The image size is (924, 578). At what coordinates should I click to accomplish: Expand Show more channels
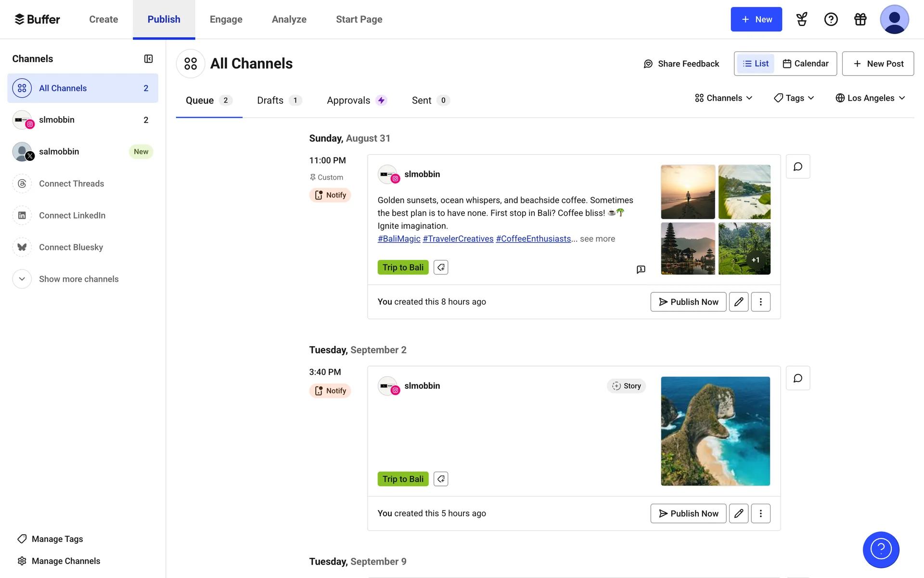tap(78, 279)
